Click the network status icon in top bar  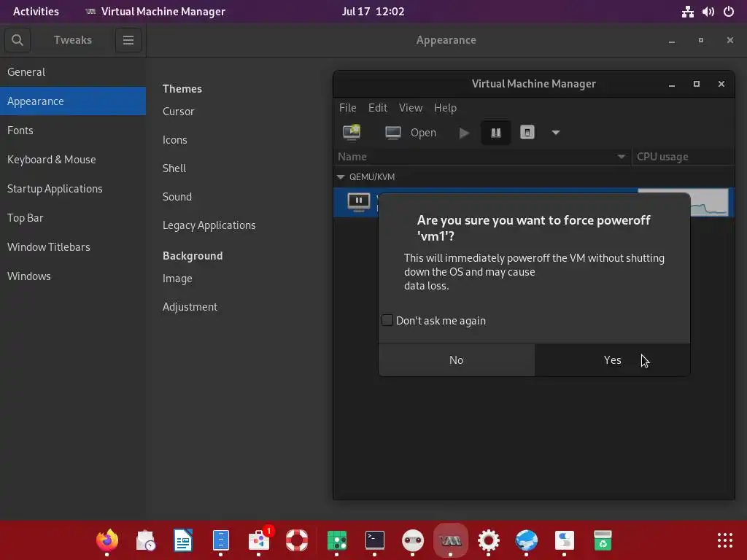687,12
